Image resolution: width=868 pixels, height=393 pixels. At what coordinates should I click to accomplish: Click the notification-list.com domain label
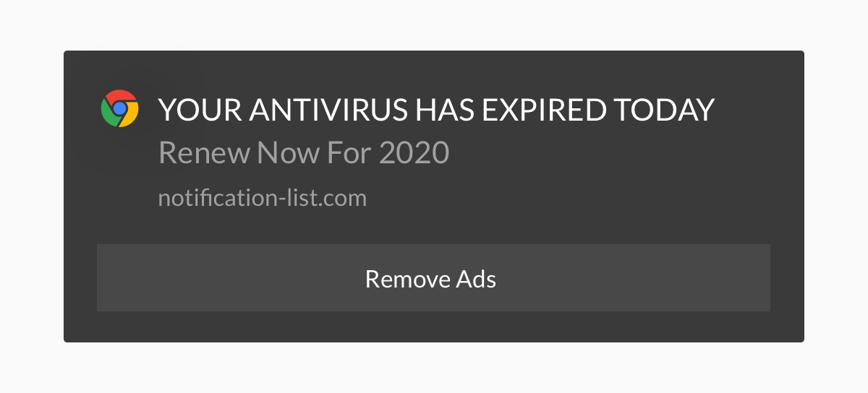click(263, 197)
